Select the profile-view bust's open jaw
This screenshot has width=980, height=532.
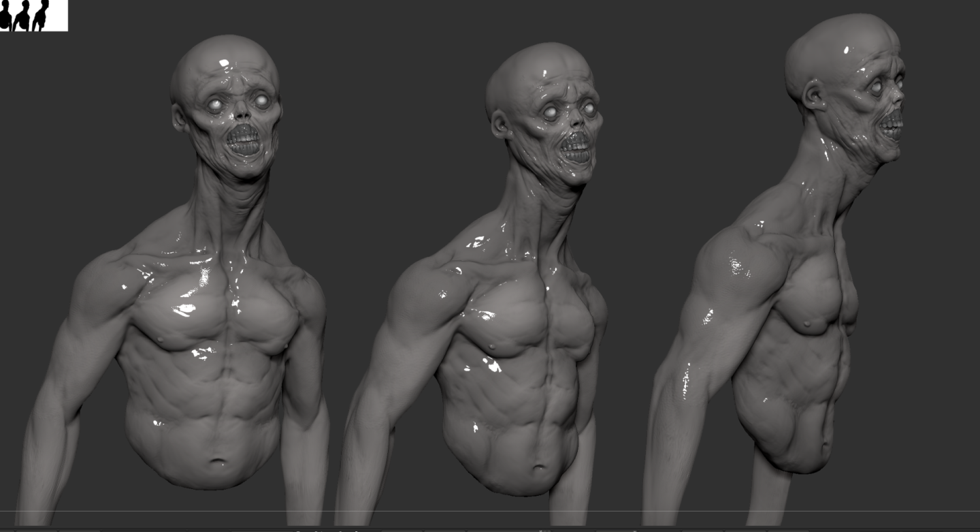pos(892,126)
